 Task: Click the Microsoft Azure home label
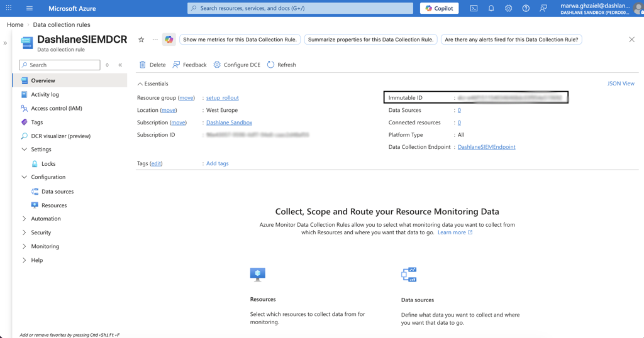click(x=72, y=8)
